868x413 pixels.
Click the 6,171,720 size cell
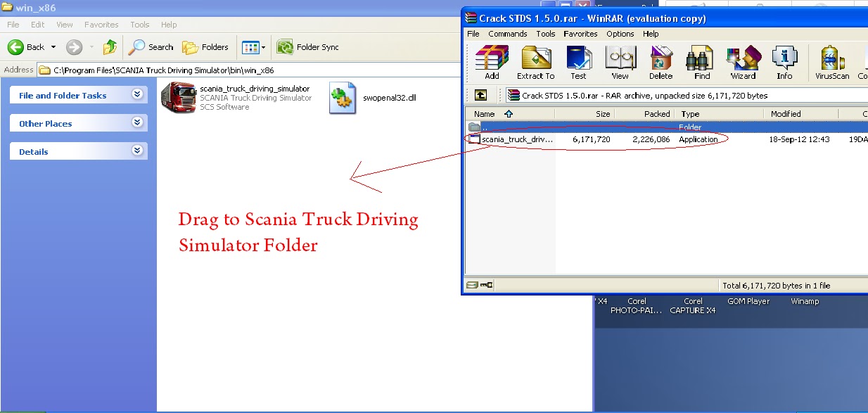pos(591,139)
